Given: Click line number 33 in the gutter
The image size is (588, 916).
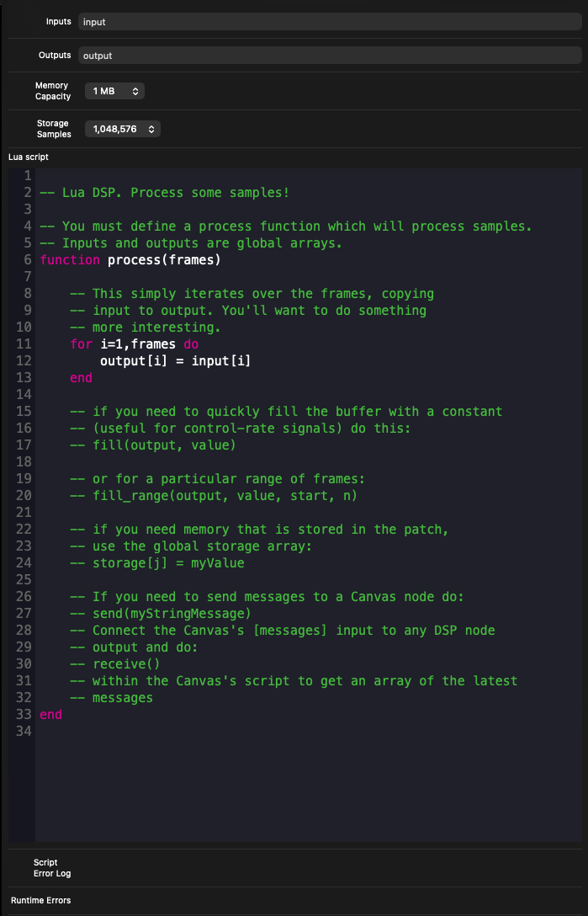Looking at the screenshot, I should (x=24, y=714).
